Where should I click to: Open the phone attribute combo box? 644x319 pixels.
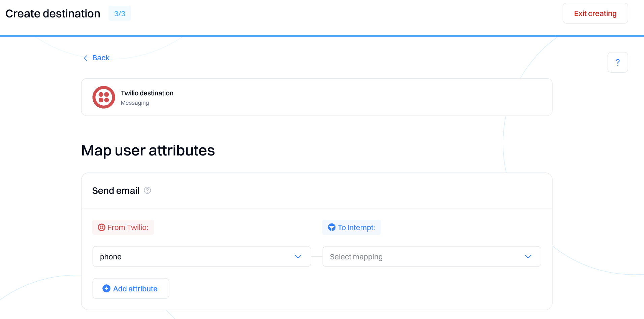click(x=202, y=256)
